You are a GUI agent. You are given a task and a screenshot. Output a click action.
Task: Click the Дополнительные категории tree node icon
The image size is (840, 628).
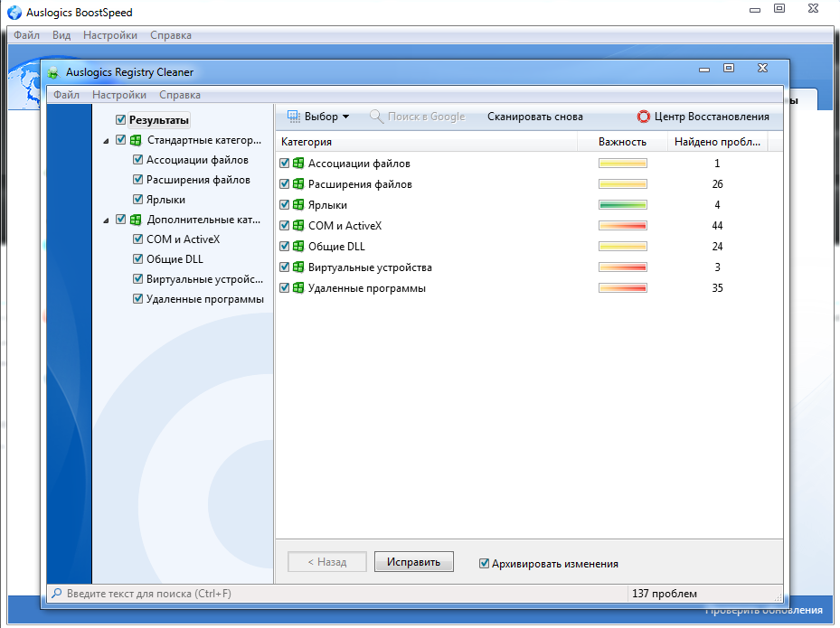136,220
